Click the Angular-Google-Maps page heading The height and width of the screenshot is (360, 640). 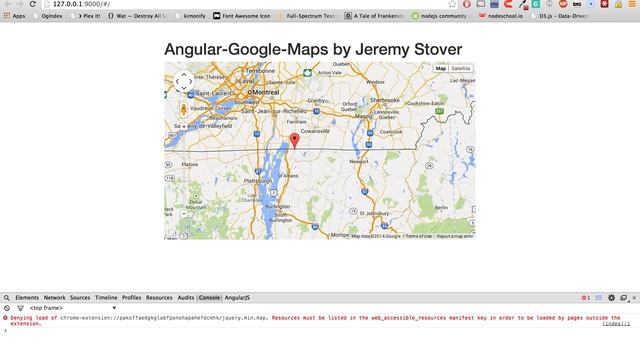pos(313,49)
